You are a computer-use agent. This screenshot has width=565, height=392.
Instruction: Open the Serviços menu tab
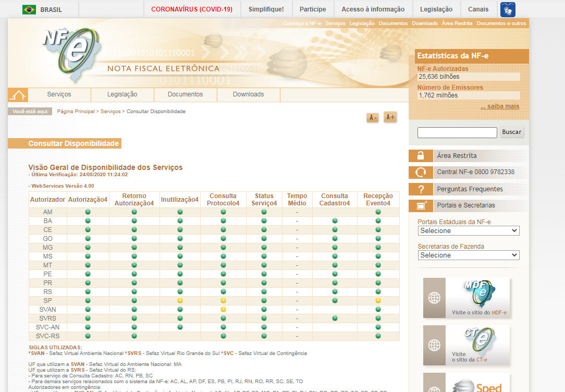[59, 94]
